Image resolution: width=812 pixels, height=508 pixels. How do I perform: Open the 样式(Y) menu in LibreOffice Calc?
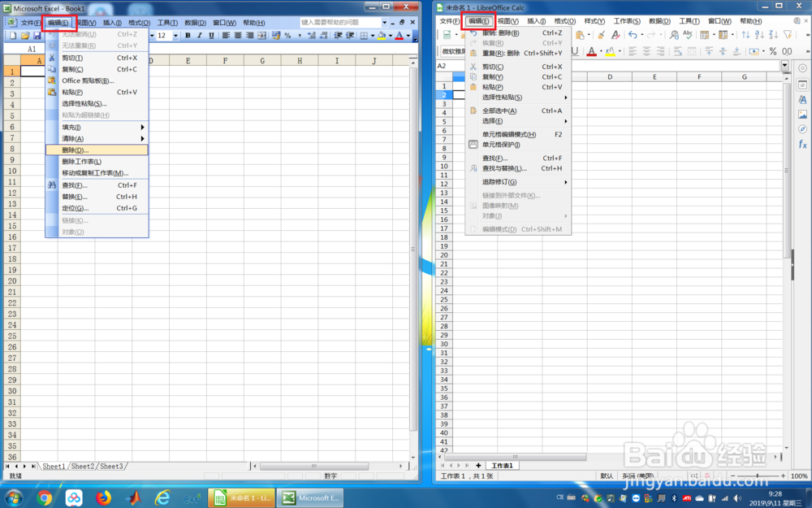click(594, 21)
